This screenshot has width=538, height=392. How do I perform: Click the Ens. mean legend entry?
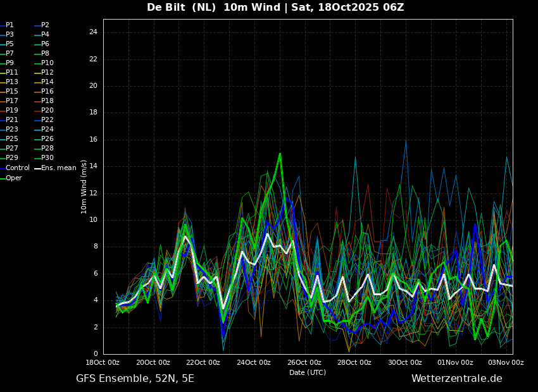(x=55, y=168)
